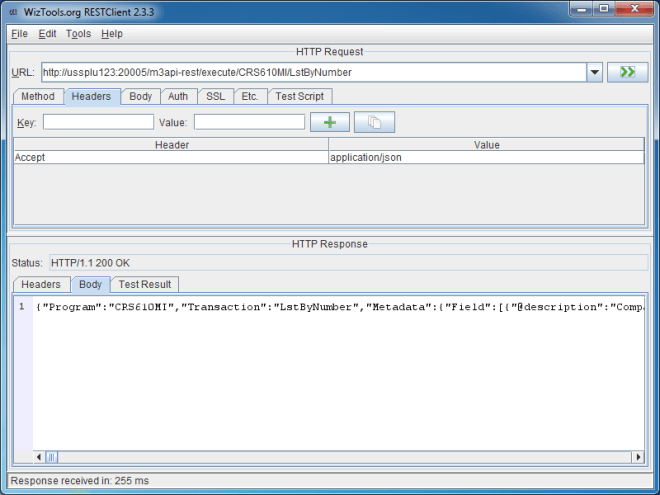660x495 pixels.
Task: Open the Test Result tab
Action: 145,285
